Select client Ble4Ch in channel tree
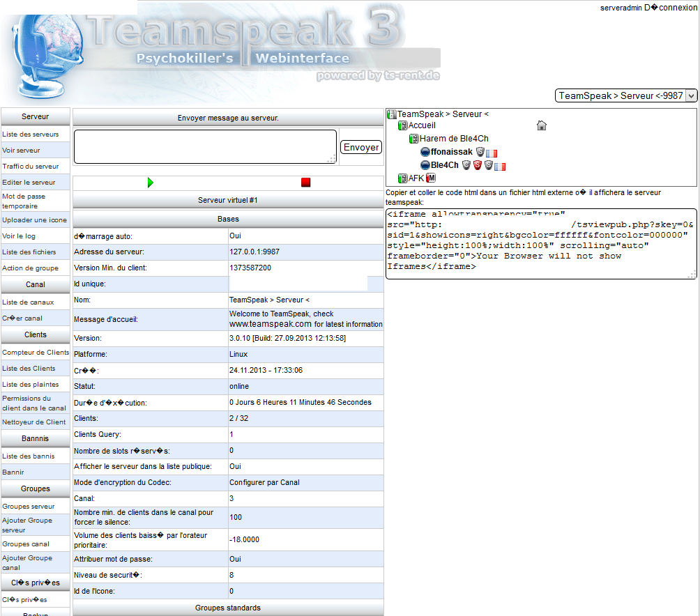700x616 pixels. tap(445, 165)
